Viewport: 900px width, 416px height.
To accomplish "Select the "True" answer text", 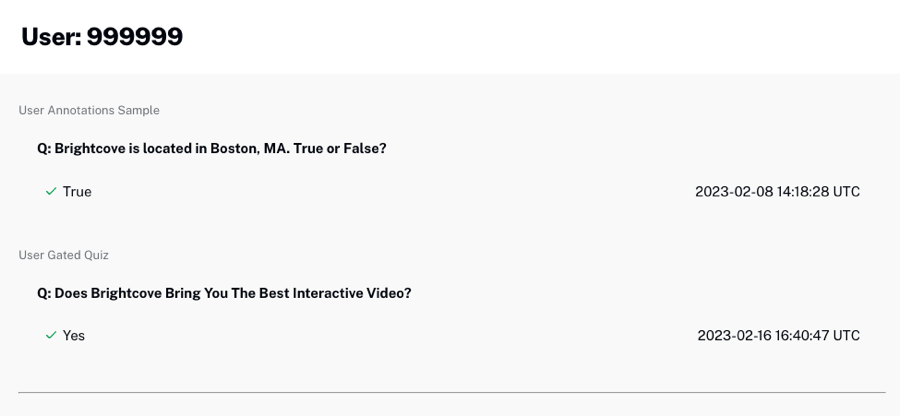I will (x=77, y=192).
